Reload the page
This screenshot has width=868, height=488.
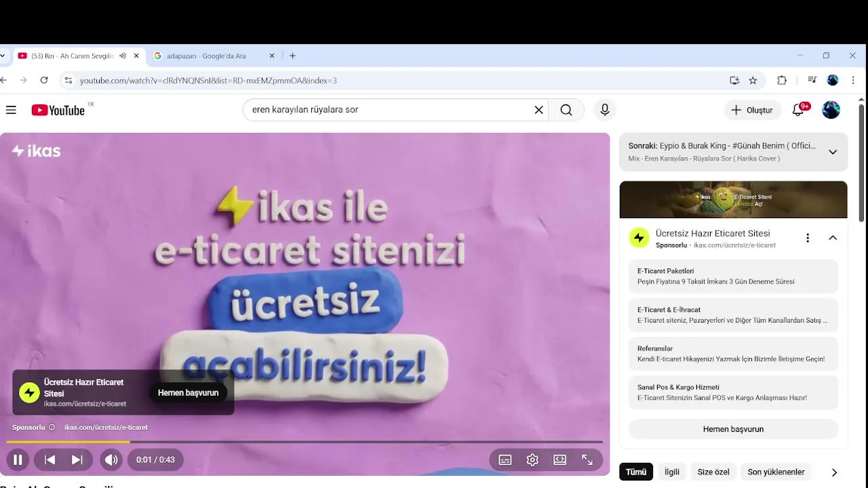pos(44,80)
